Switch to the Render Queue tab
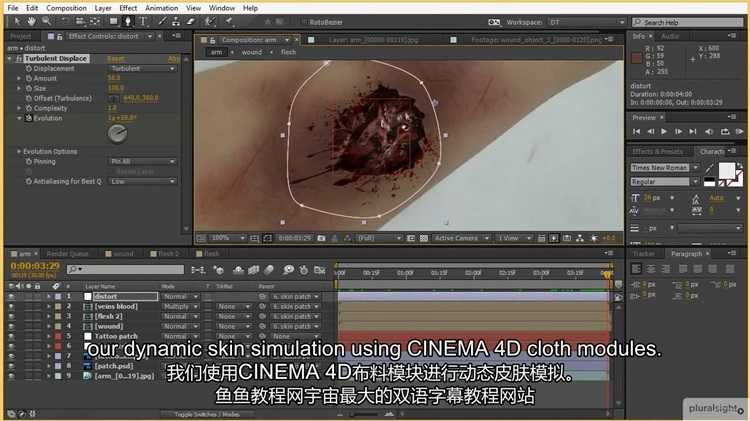The height and width of the screenshot is (421, 750). pos(67,254)
